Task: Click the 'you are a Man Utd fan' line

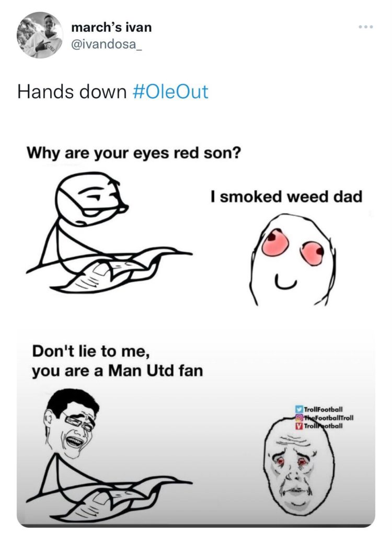Action: point(118,371)
